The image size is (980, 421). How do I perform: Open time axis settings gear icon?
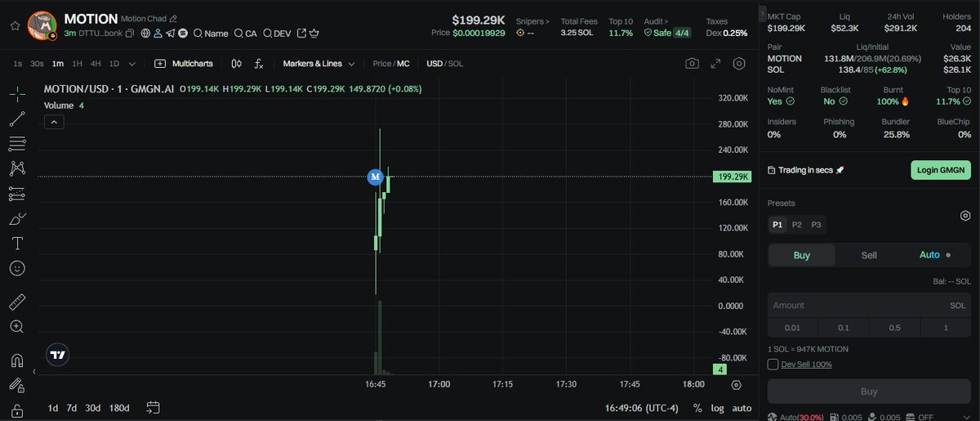737,385
